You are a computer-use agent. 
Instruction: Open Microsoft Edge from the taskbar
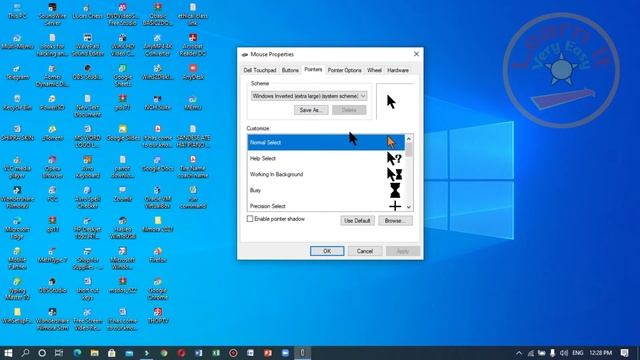(x=77, y=353)
